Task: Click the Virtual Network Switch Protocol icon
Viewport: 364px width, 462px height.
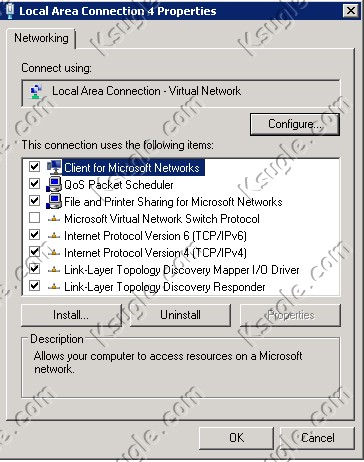Action: (54, 219)
